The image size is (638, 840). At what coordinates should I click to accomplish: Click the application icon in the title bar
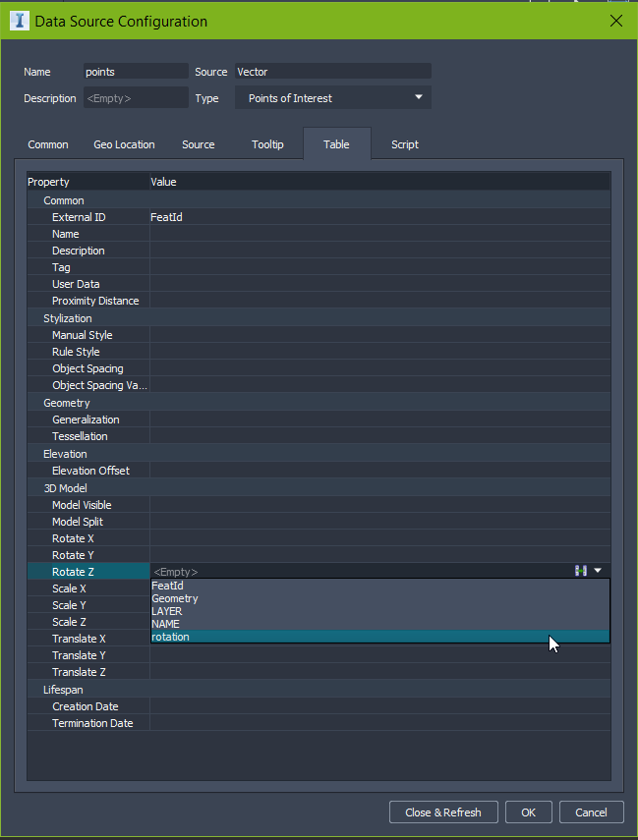(x=19, y=20)
